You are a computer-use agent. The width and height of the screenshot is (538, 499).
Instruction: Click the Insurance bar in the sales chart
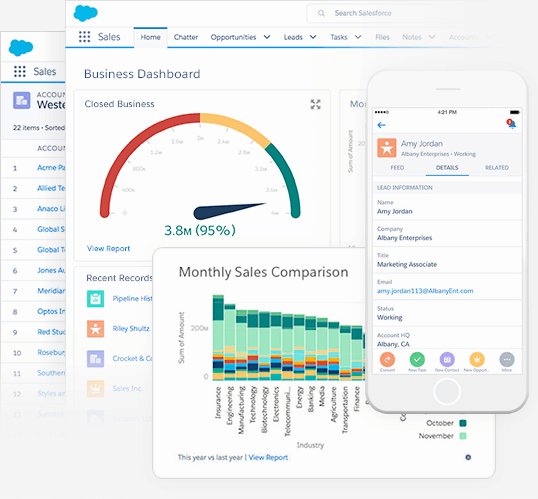point(218,338)
